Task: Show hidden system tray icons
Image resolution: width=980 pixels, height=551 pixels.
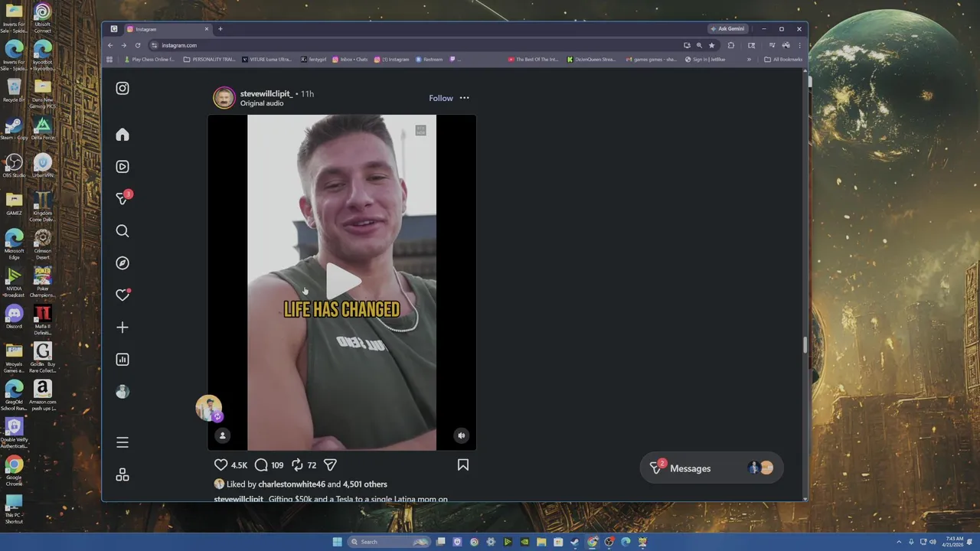Action: pos(899,542)
